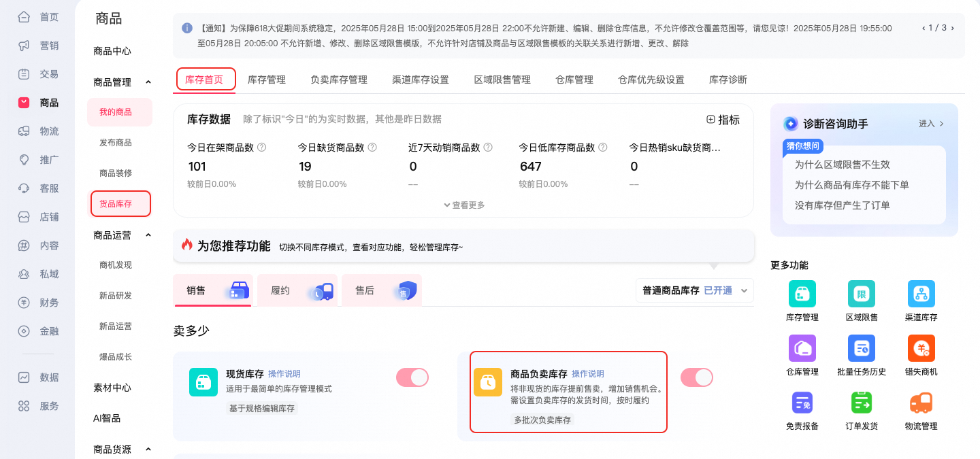Click the 物流 truck icon
Viewport: 980px width, 459px height.
point(24,131)
